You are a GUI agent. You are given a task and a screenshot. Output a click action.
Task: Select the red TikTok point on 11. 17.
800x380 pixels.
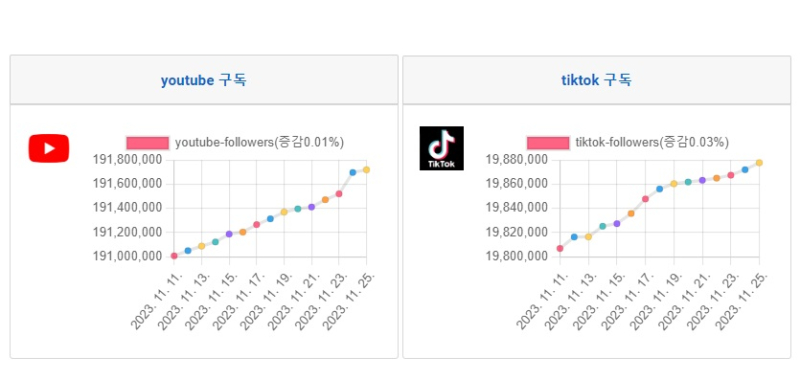(645, 199)
